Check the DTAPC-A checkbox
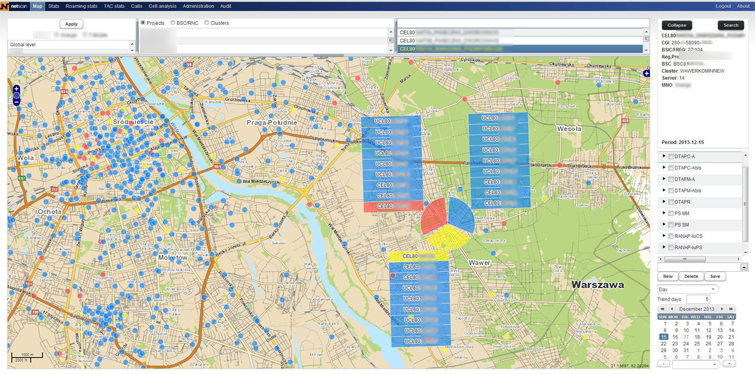 pyautogui.click(x=671, y=156)
